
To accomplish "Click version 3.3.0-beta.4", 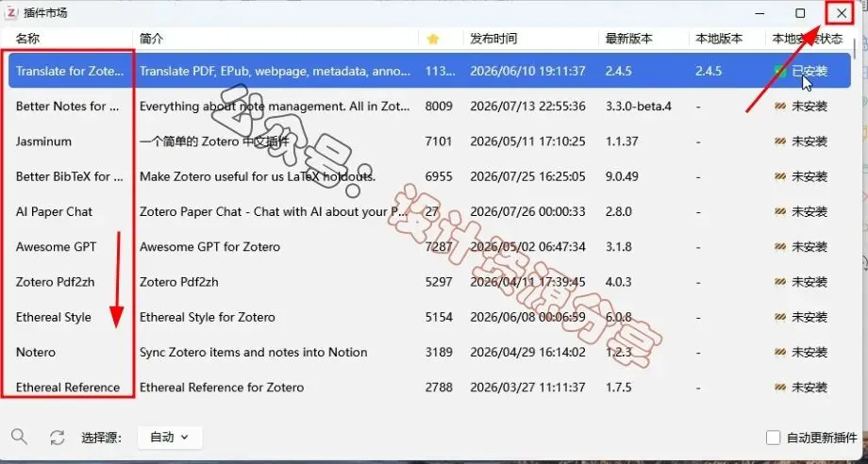I will 639,107.
